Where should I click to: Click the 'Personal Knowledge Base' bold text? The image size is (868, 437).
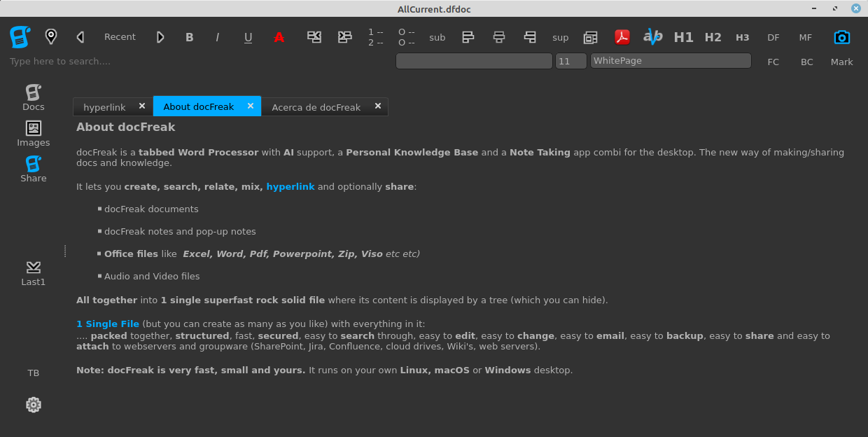point(412,152)
